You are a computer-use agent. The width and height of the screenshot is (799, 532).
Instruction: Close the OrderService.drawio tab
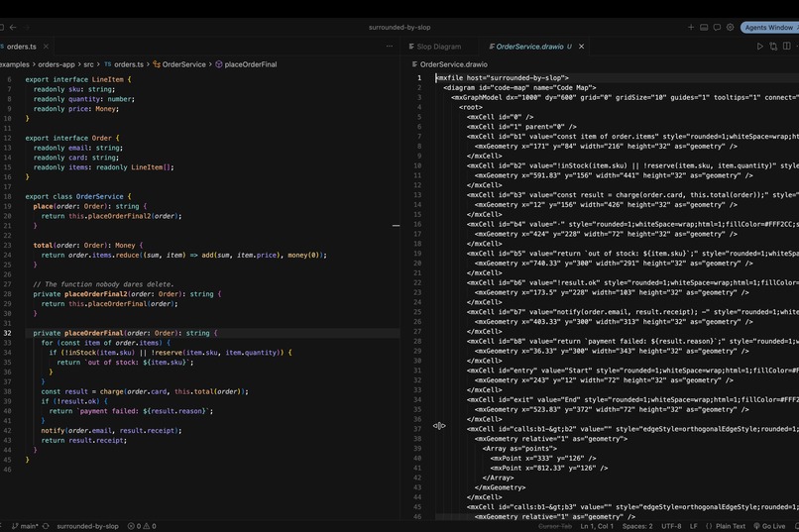[582, 47]
